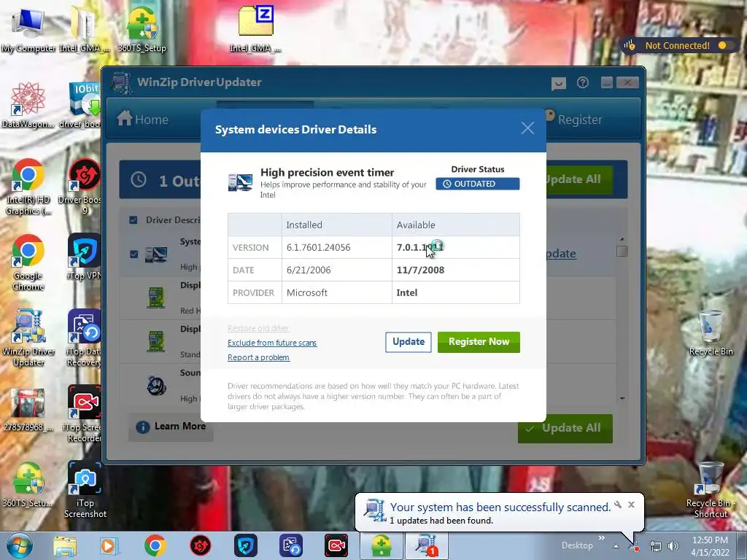Click the Learn More button
747x560 pixels.
(x=171, y=427)
